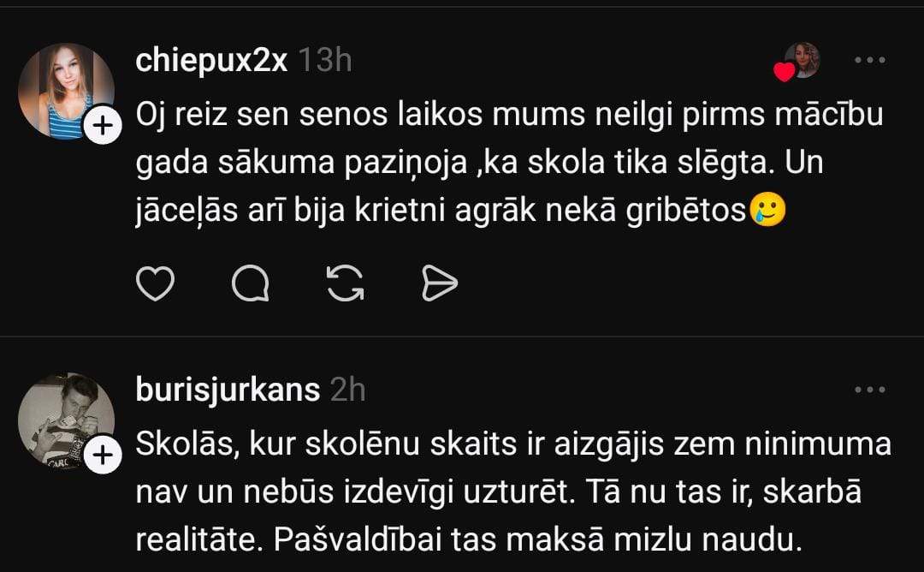Open three-dot menu on chiepux2x post
Image resolution: width=924 pixels, height=572 pixels.
click(x=870, y=61)
